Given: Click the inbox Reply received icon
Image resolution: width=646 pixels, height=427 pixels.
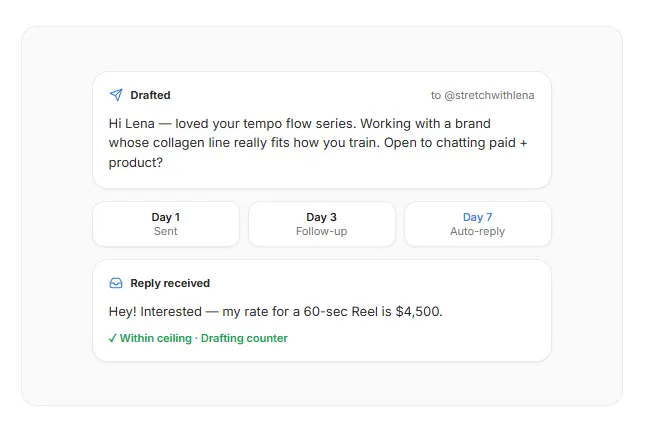Looking at the screenshot, I should [x=116, y=283].
